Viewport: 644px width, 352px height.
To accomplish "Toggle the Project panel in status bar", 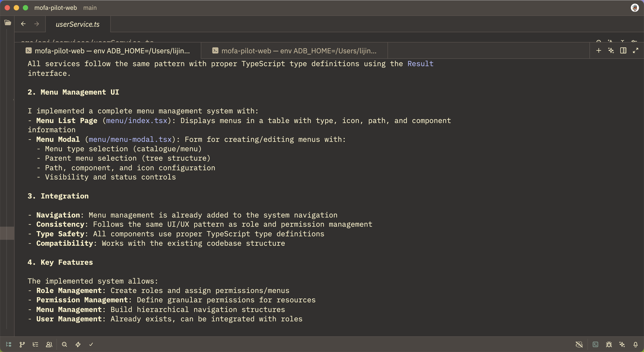I will tap(9, 345).
